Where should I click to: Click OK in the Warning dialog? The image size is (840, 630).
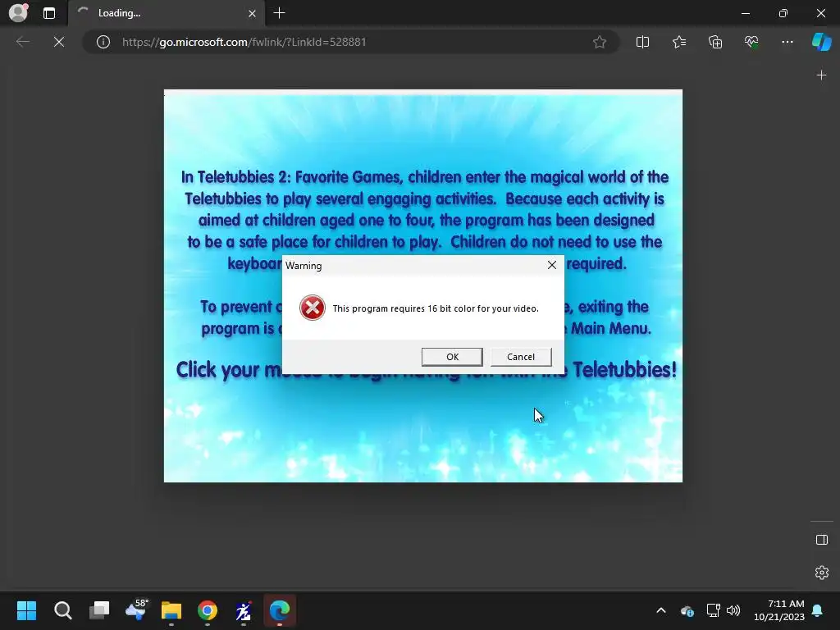pyautogui.click(x=452, y=357)
